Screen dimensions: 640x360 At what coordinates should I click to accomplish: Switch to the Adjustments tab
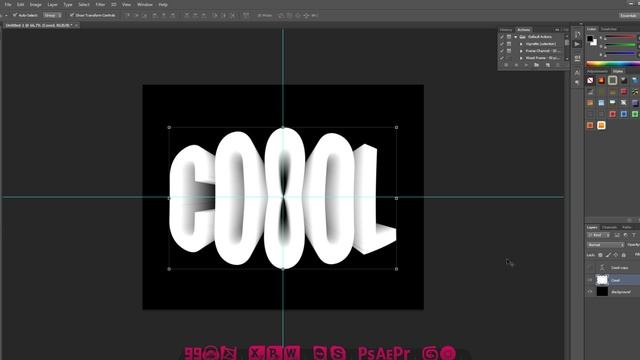pos(597,71)
